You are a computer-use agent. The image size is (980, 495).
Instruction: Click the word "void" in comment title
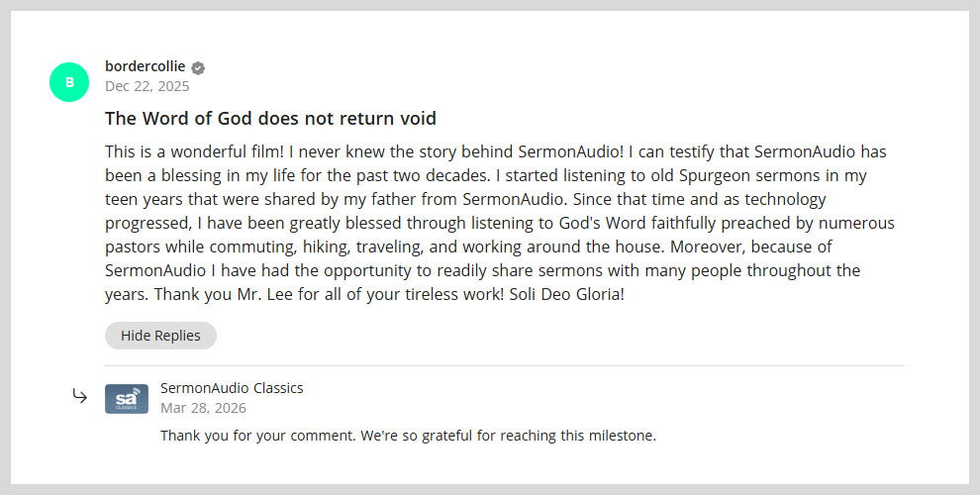point(416,119)
